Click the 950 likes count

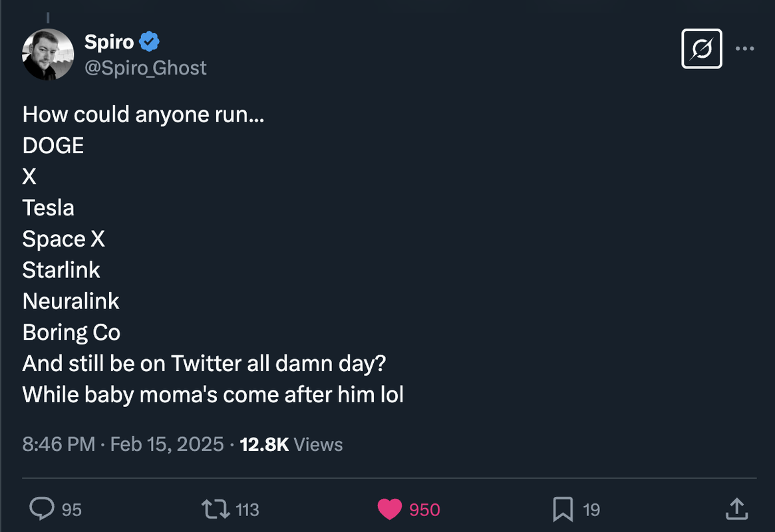(x=424, y=509)
